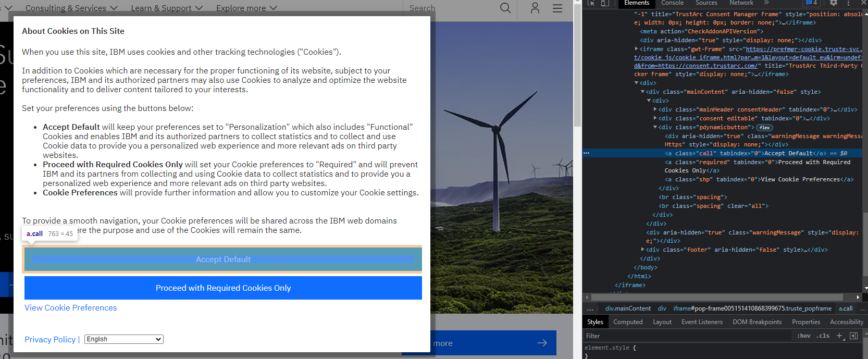Expand the Consulting & Services menu
This screenshot has height=359, width=868.
pos(71,8)
